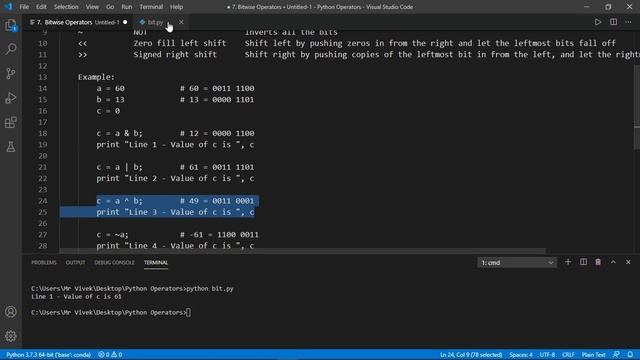This screenshot has width=640, height=360.
Task: Open the File menu
Action: click(x=24, y=7)
